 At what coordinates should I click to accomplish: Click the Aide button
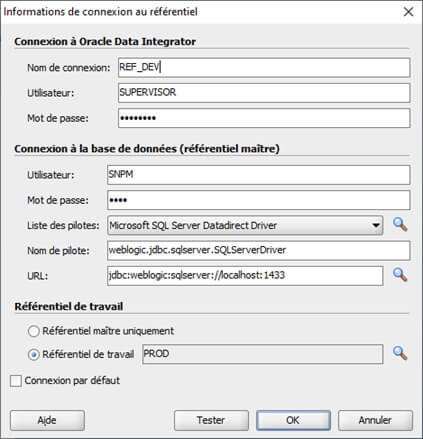click(47, 420)
